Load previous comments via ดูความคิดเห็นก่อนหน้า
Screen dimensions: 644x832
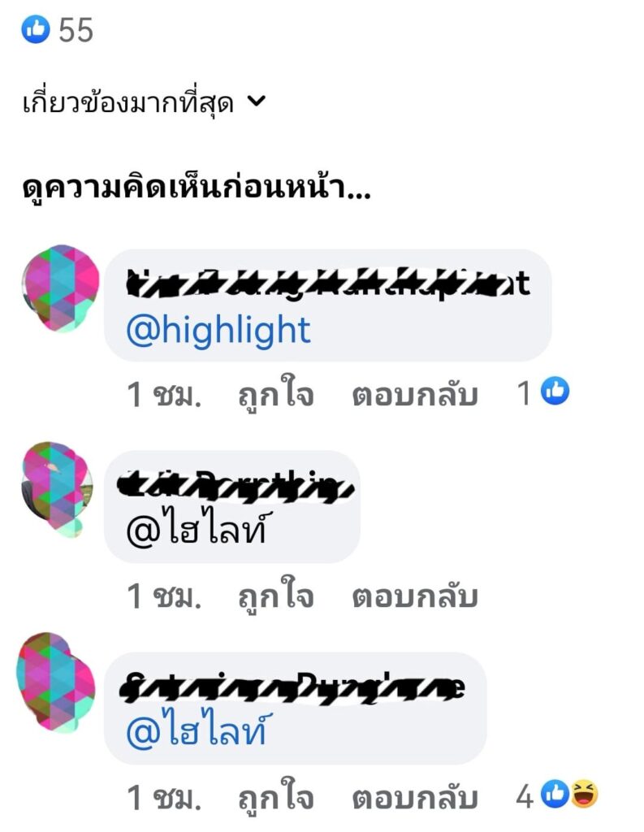tap(197, 188)
